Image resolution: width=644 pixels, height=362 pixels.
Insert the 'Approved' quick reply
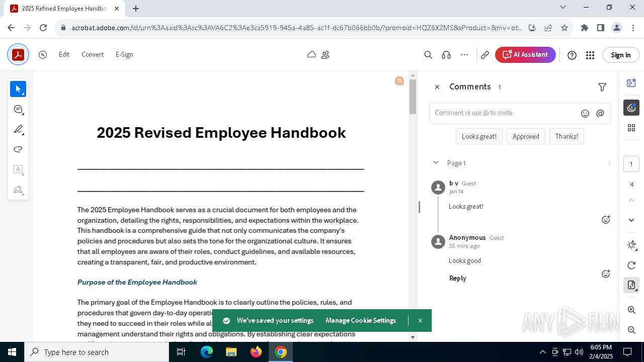click(x=526, y=136)
